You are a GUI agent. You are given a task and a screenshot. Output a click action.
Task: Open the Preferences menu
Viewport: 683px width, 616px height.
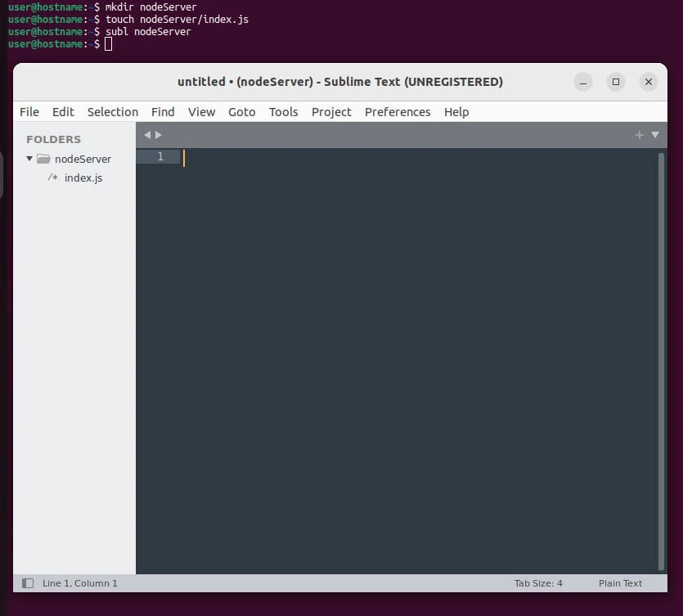click(398, 112)
